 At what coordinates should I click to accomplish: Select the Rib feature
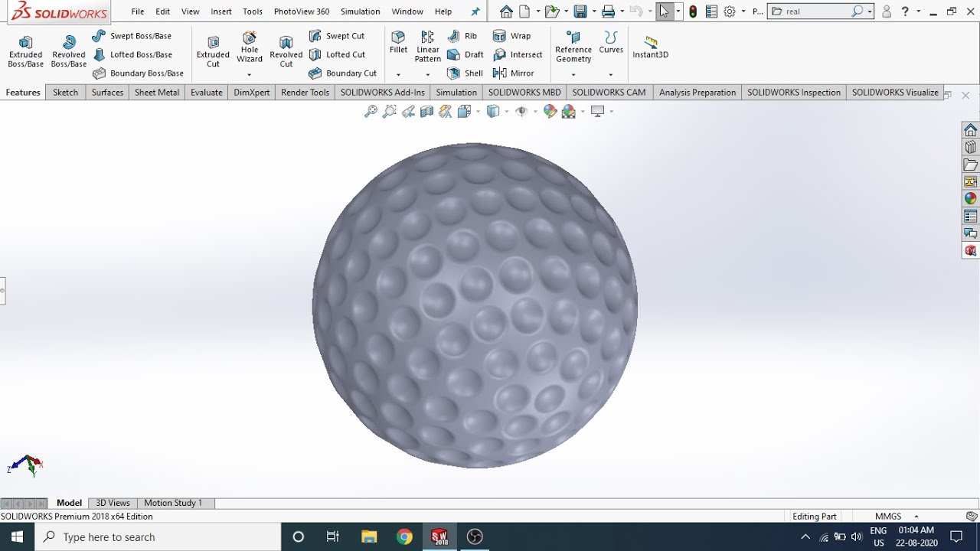[462, 36]
